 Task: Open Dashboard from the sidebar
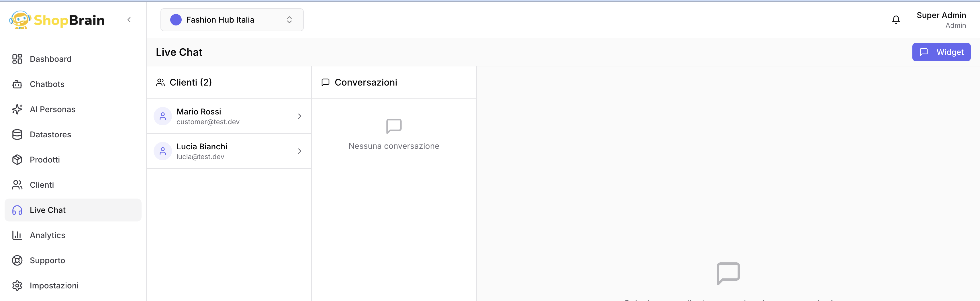coord(50,59)
